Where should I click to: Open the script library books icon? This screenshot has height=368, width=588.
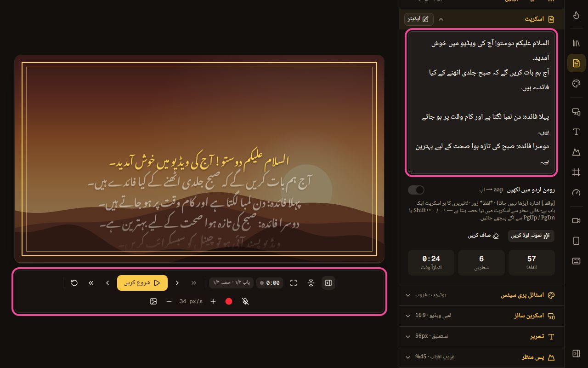(x=576, y=43)
